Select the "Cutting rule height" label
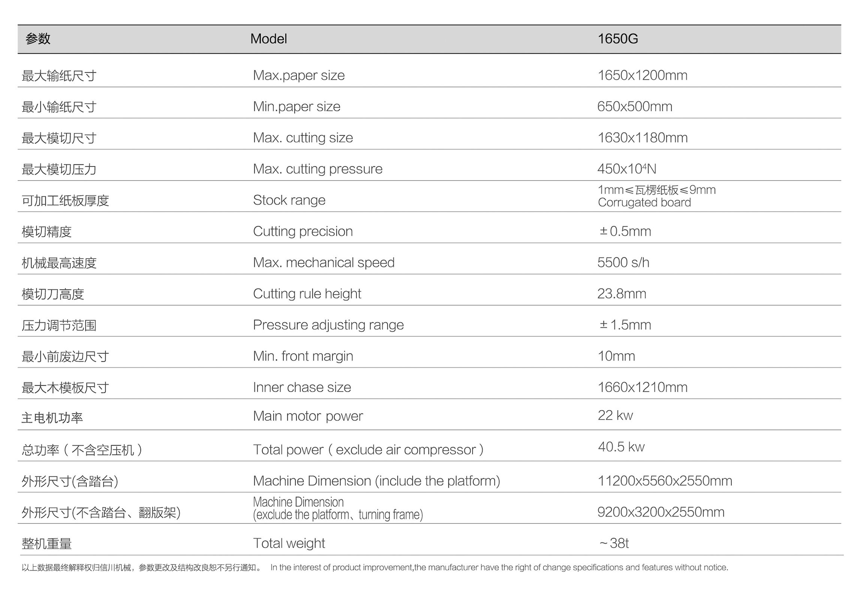This screenshot has width=852, height=616. click(x=307, y=294)
